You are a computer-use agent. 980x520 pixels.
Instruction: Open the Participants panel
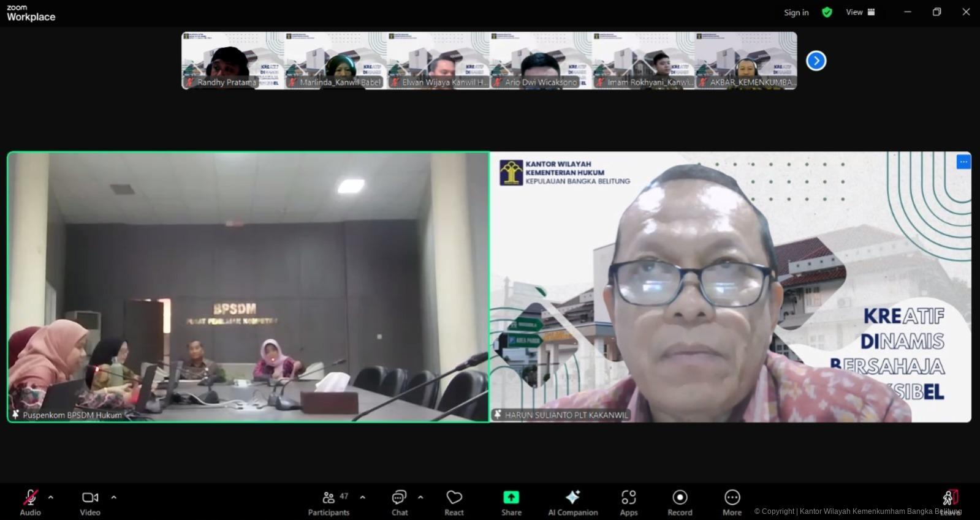click(329, 502)
